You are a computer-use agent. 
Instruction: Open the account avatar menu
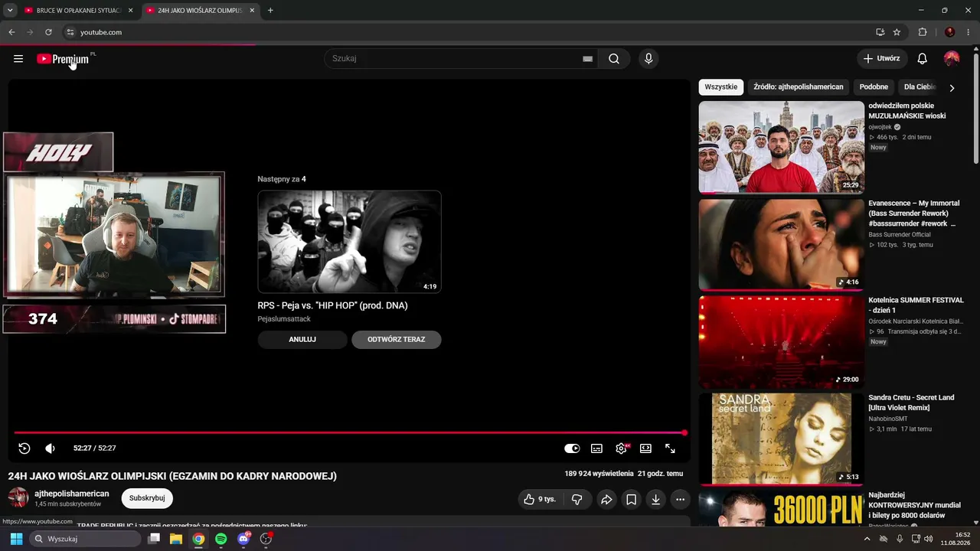point(952,59)
